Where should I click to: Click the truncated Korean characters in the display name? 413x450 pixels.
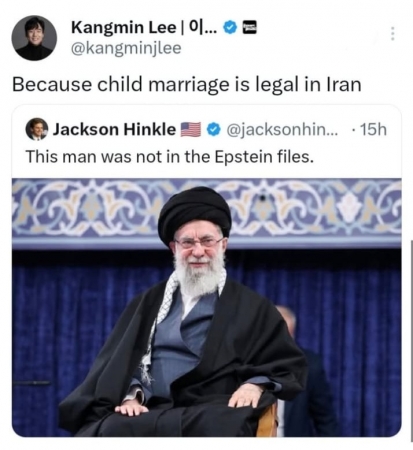(203, 27)
